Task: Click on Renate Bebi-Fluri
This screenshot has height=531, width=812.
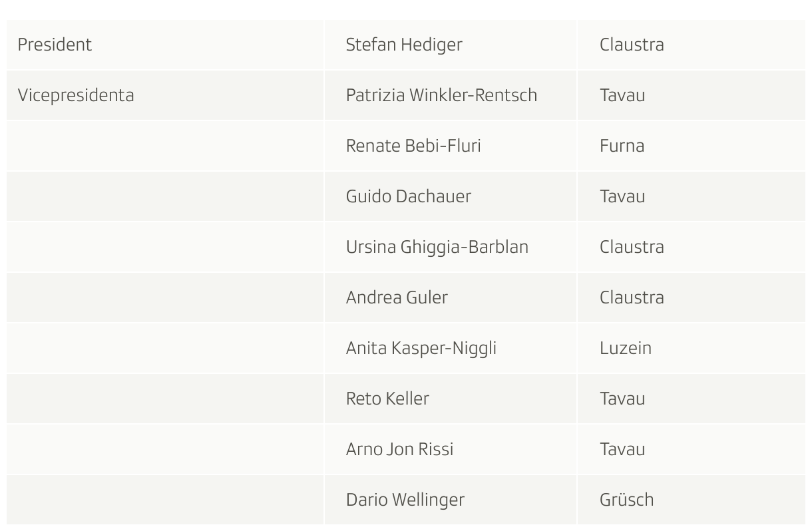Action: 413,146
